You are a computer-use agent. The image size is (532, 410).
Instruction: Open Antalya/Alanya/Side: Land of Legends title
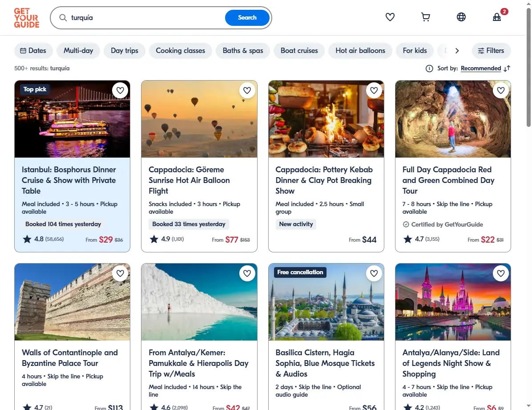(451, 363)
